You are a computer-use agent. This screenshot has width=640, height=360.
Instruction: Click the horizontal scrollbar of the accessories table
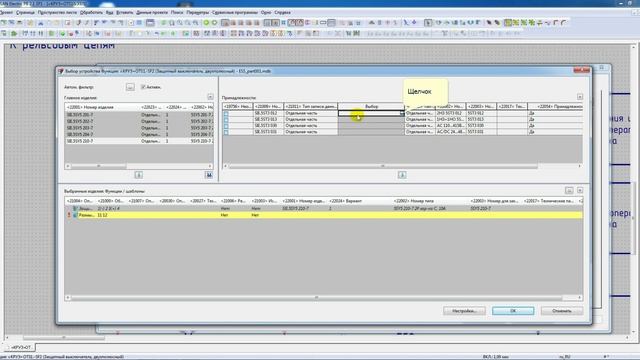[383, 166]
